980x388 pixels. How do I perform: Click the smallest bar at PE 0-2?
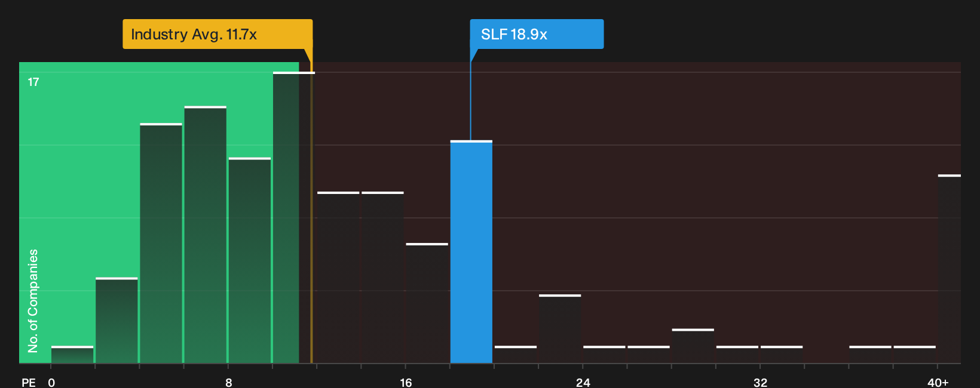tap(72, 355)
